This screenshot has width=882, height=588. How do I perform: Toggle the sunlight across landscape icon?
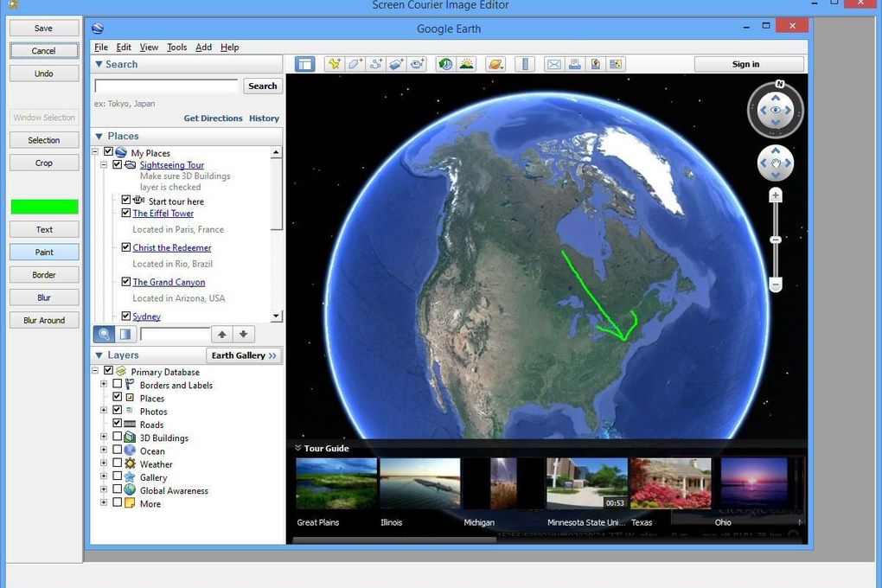pyautogui.click(x=466, y=64)
